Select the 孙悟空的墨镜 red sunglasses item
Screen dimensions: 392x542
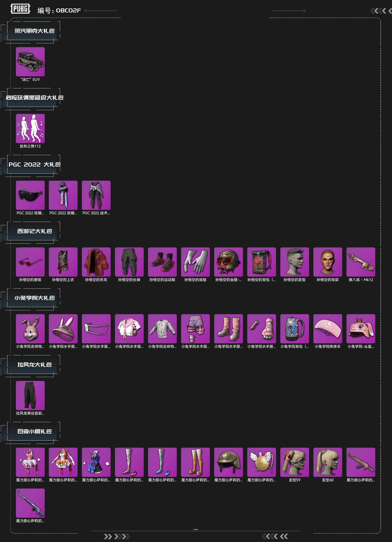click(x=30, y=262)
